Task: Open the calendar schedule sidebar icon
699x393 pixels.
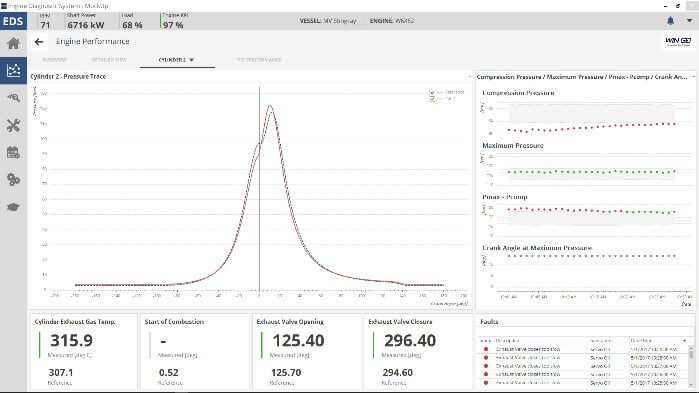Action: [x=13, y=152]
